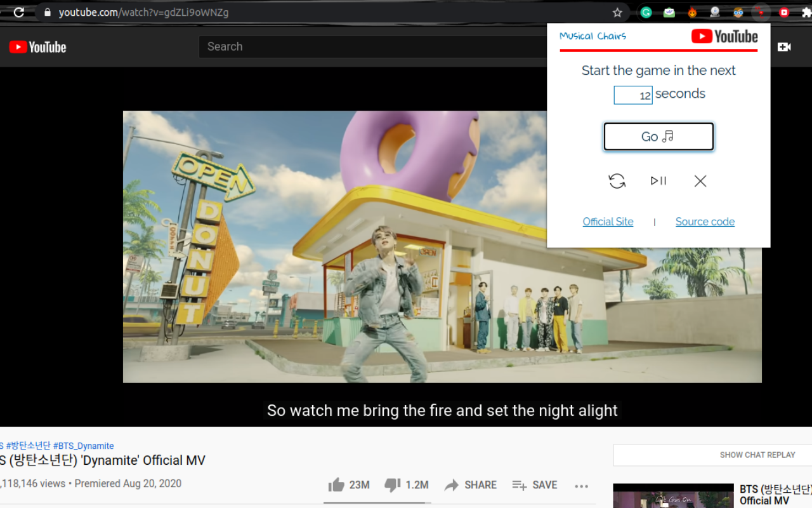Restart the Musical Chairs game timer
The image size is (812, 508).
coord(617,181)
